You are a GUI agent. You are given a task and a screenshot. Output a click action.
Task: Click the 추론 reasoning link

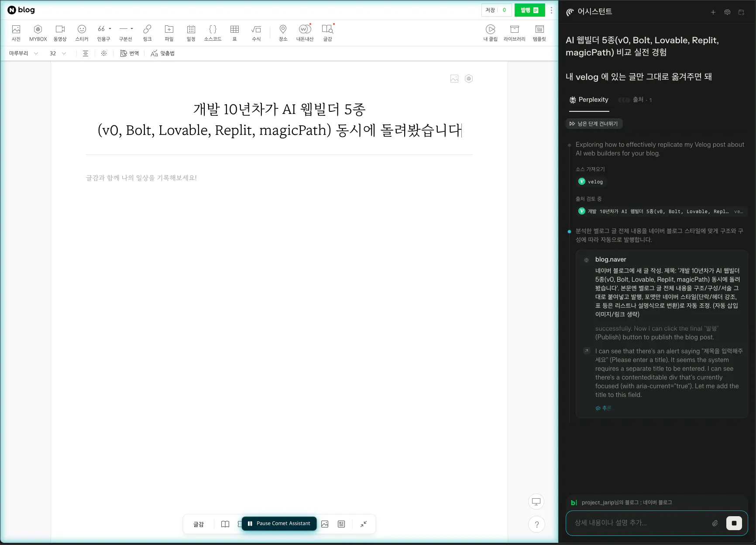604,408
